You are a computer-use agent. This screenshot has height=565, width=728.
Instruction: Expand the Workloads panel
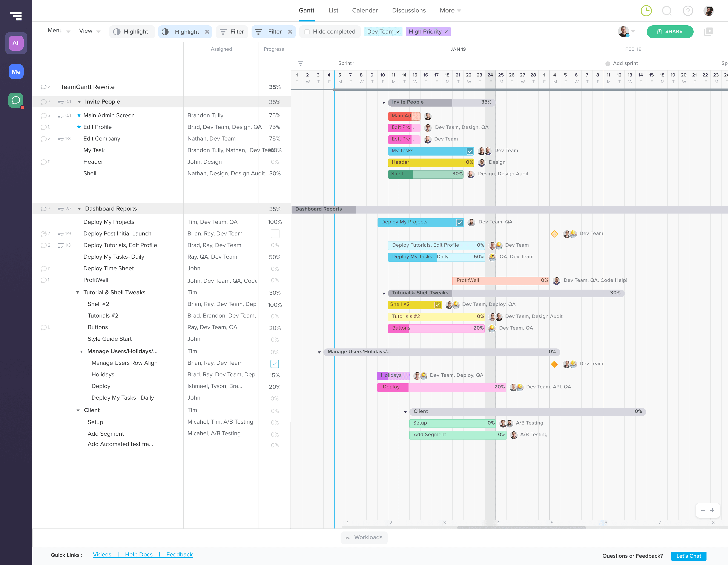point(364,537)
